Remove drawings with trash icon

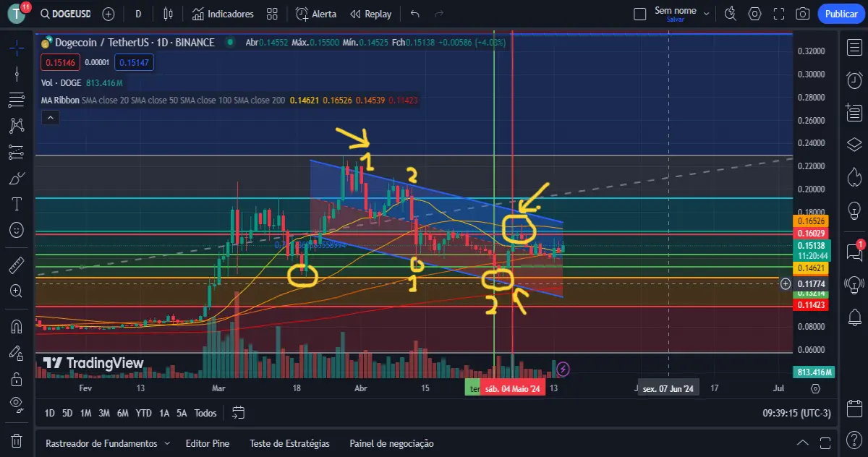16,440
